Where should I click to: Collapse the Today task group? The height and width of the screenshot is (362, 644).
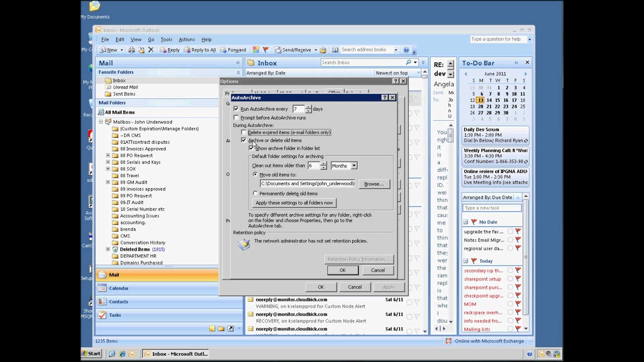(465, 261)
